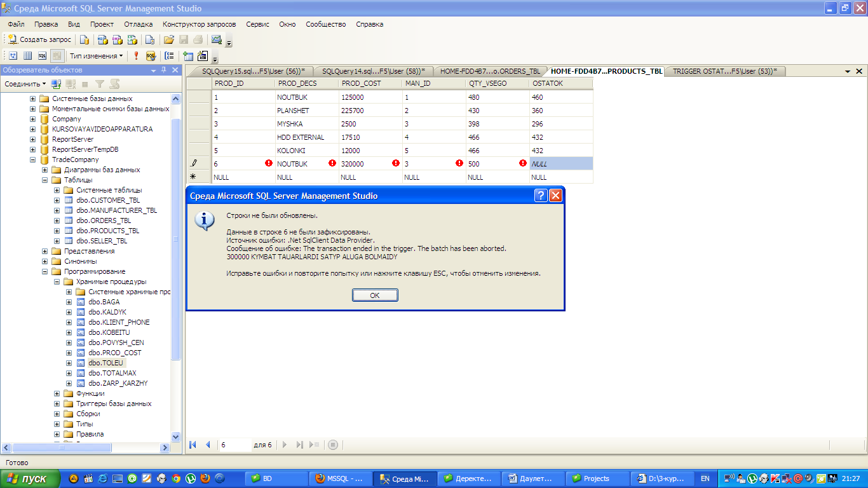This screenshot has width=868, height=488.
Task: Click Создать запрос toolbar button
Action: tap(39, 39)
